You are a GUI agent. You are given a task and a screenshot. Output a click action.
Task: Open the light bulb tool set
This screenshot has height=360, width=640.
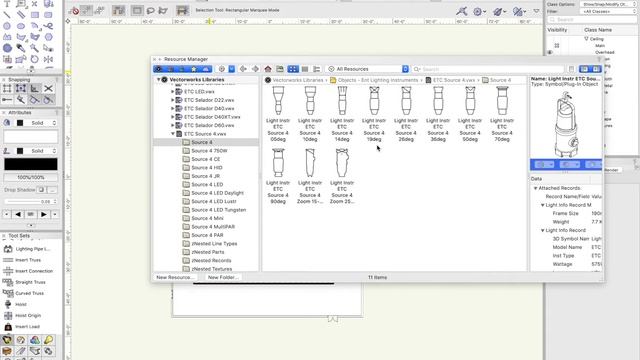(x=49, y=340)
